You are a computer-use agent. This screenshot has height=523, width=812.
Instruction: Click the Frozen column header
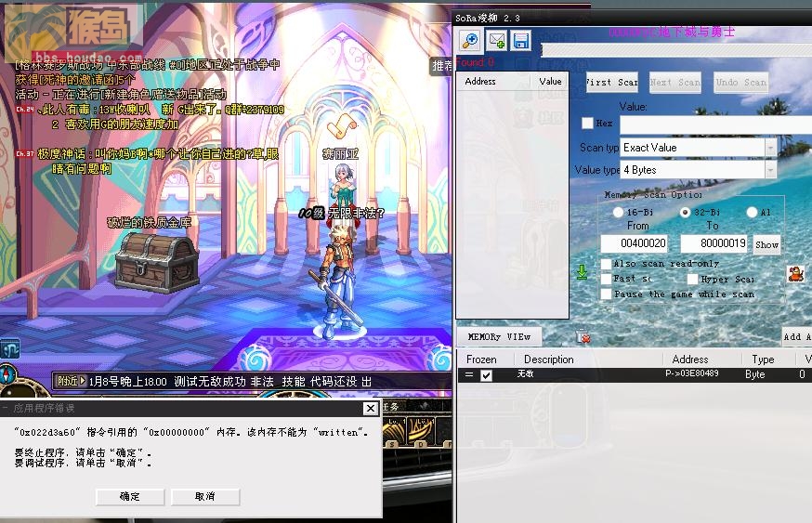[x=481, y=360]
